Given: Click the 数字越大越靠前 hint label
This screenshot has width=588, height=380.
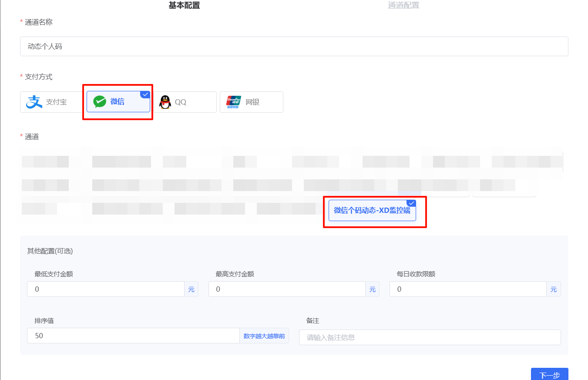Looking at the screenshot, I should pyautogui.click(x=263, y=336).
